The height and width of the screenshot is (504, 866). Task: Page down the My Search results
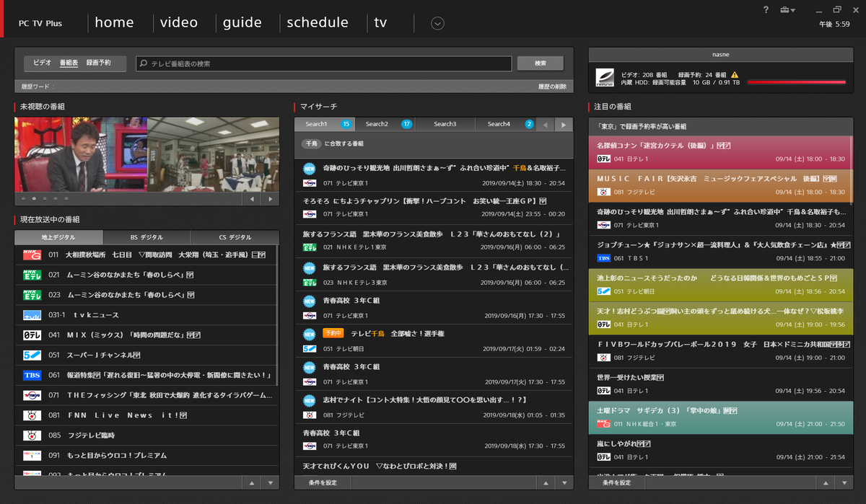(564, 482)
